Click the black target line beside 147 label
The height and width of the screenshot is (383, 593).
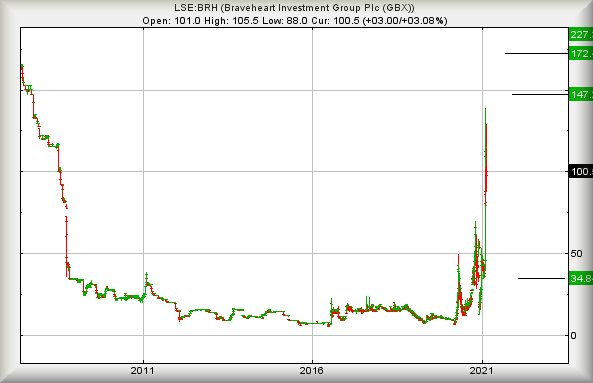click(x=540, y=94)
